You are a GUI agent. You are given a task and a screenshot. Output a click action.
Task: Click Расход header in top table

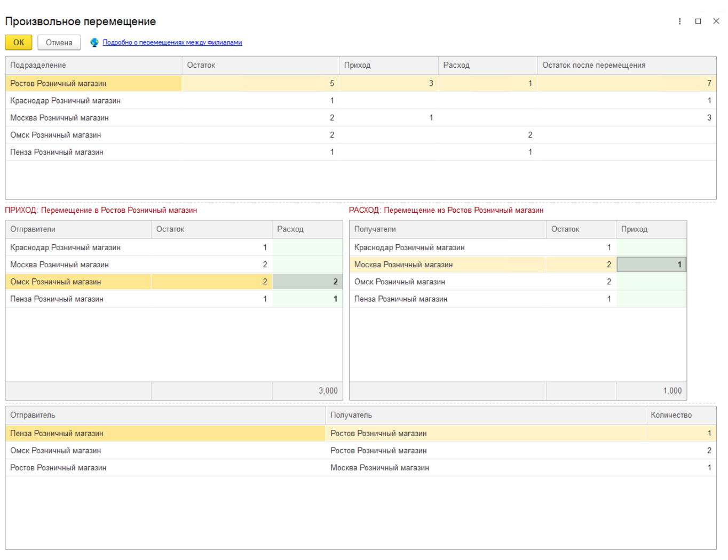point(488,65)
